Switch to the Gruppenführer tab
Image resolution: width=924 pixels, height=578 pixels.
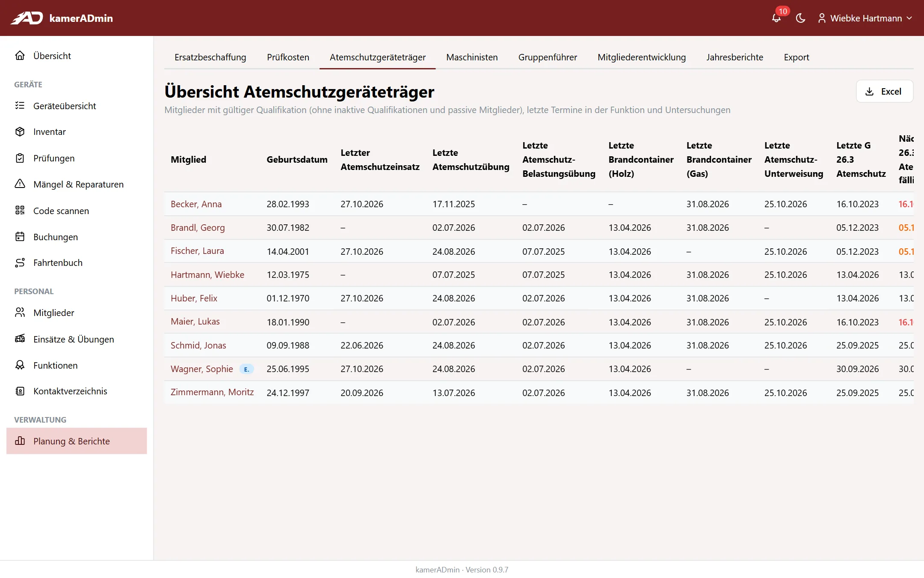click(x=548, y=57)
